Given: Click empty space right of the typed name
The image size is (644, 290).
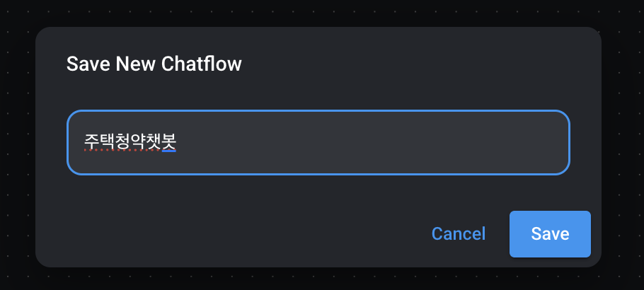Looking at the screenshot, I should (x=368, y=142).
